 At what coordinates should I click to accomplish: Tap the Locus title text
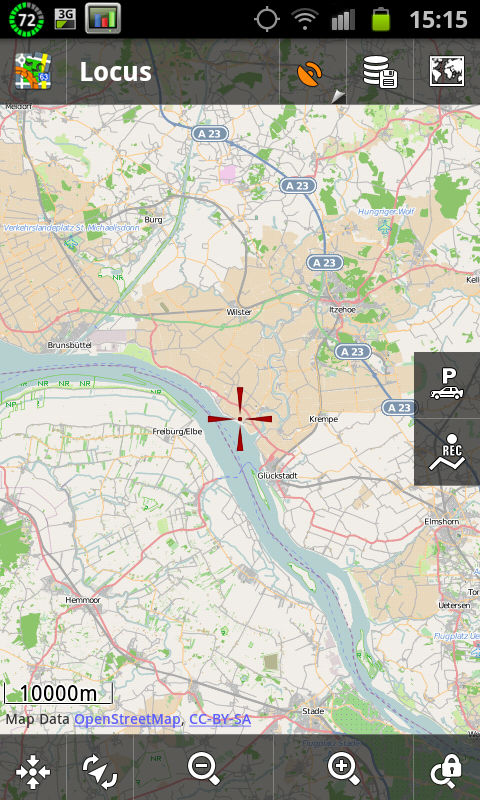click(116, 72)
